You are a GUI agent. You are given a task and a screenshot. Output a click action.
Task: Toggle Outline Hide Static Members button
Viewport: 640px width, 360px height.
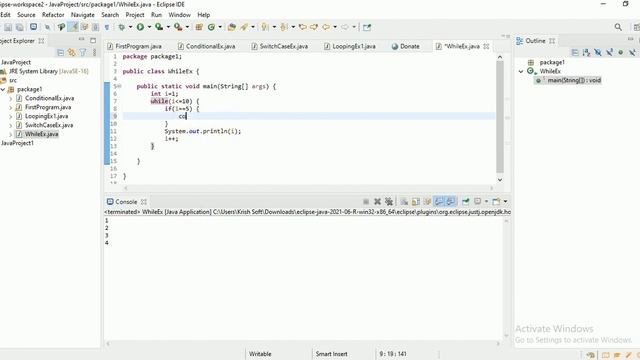point(609,53)
